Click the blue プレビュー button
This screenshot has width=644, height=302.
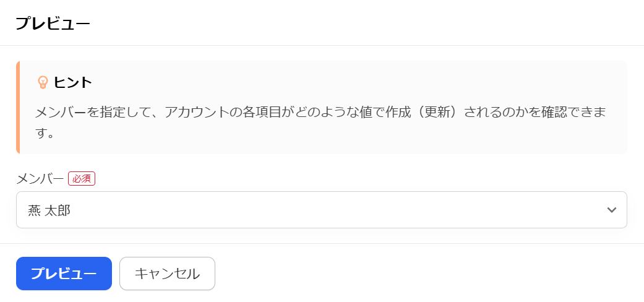[x=64, y=274]
